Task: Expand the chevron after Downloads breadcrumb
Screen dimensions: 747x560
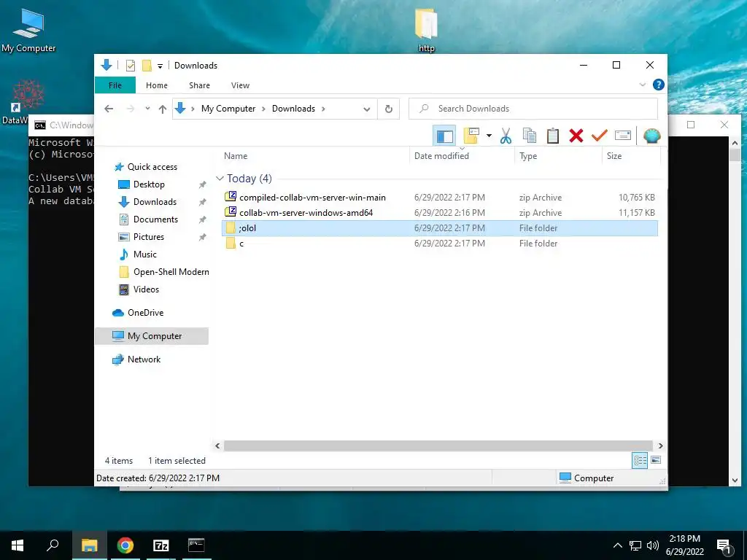Action: coord(323,109)
